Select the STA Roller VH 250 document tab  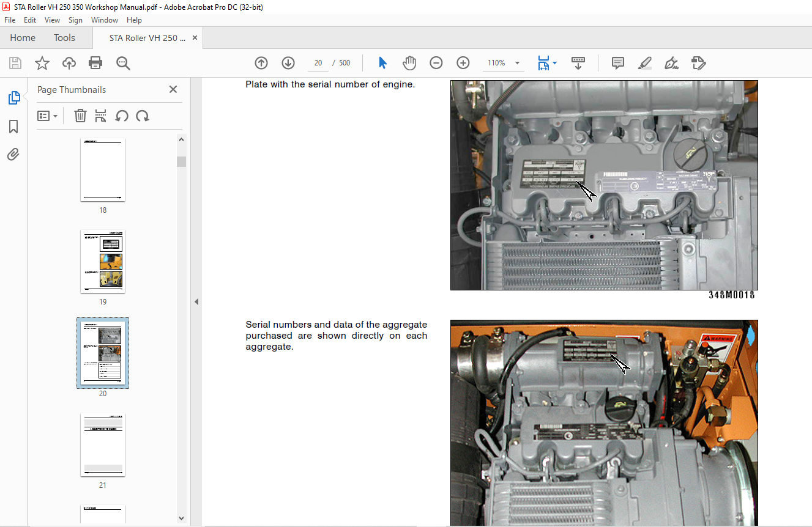point(147,38)
